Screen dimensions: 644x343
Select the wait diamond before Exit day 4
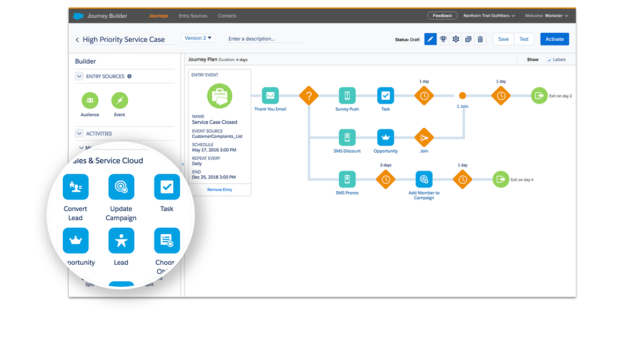tap(463, 180)
